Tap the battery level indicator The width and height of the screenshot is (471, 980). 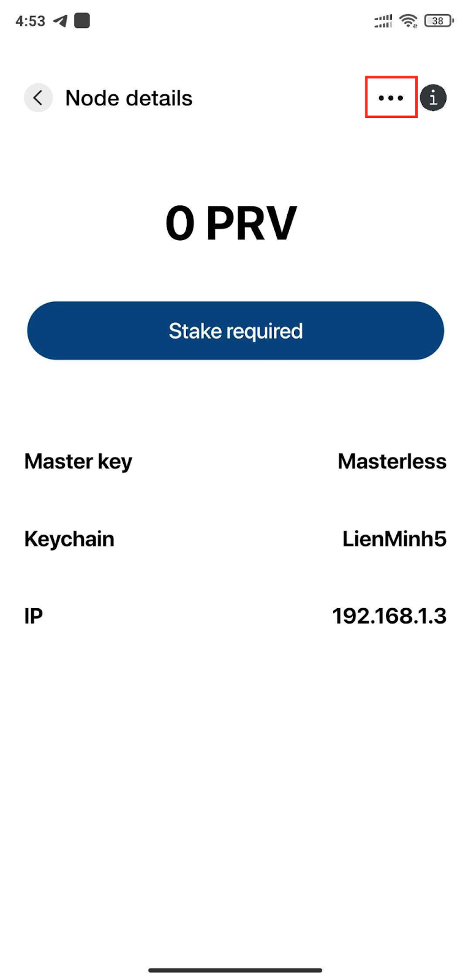439,21
